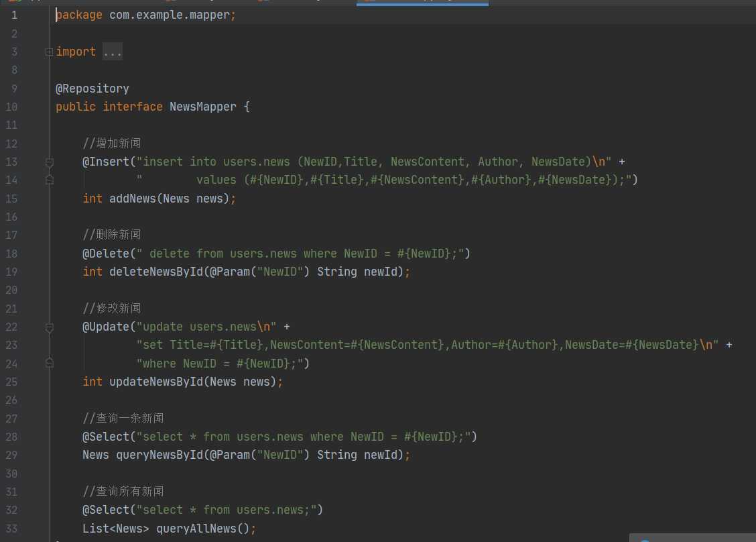Click the values (#{NewID},...) SQL string

[x=384, y=180]
